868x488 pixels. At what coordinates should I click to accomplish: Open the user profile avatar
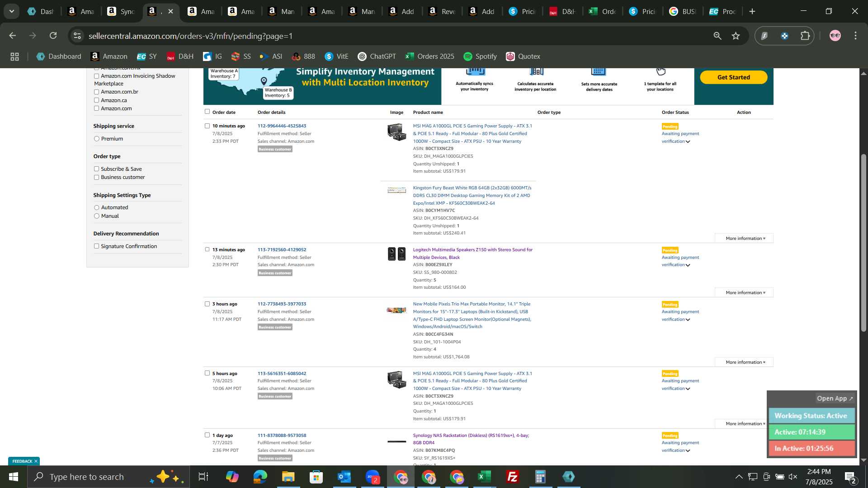point(835,36)
